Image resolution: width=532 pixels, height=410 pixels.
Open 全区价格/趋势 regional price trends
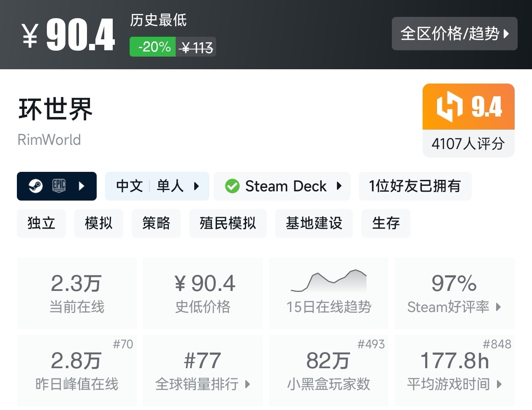tap(454, 34)
